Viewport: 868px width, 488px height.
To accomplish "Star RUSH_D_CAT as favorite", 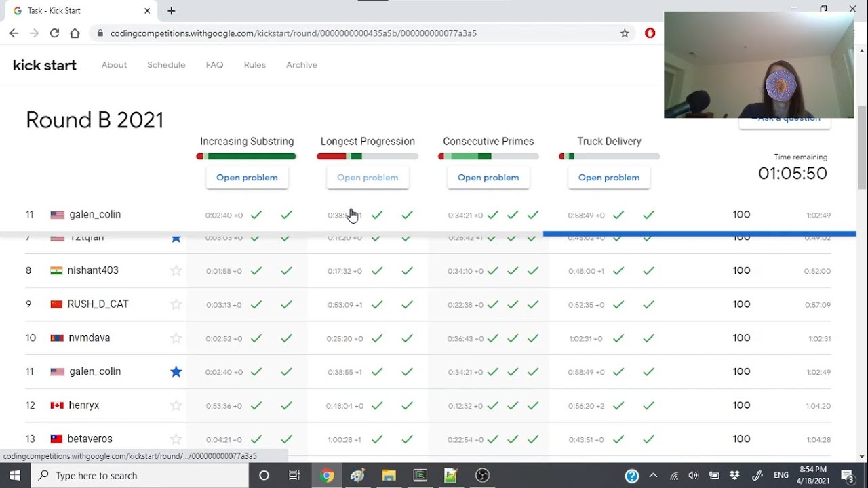I will (176, 304).
